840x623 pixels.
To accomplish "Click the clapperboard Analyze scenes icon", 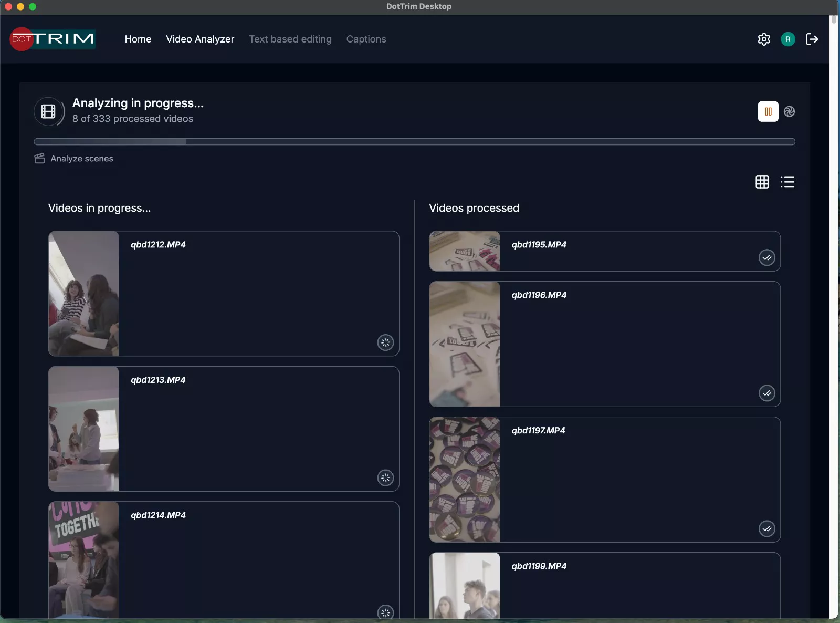I will pos(39,159).
